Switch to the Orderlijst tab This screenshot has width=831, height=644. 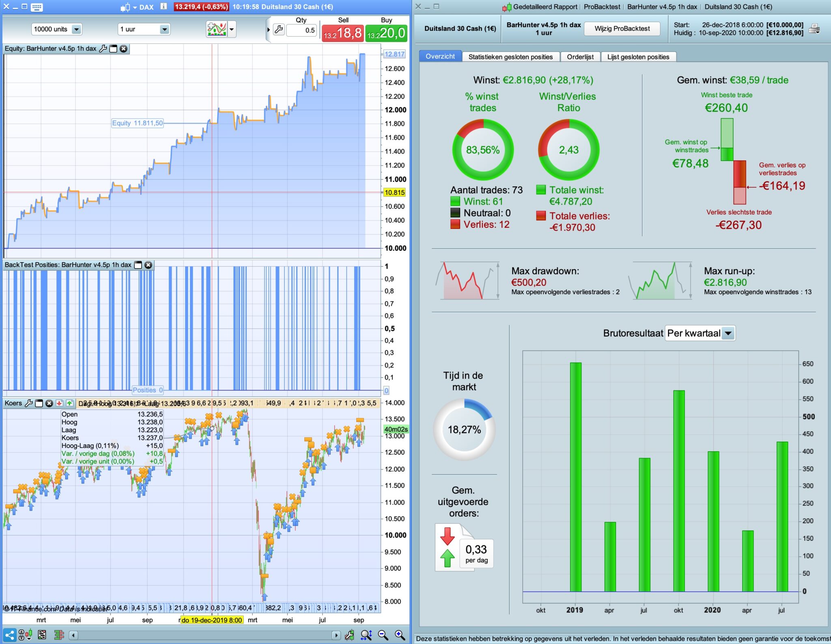[x=580, y=57]
